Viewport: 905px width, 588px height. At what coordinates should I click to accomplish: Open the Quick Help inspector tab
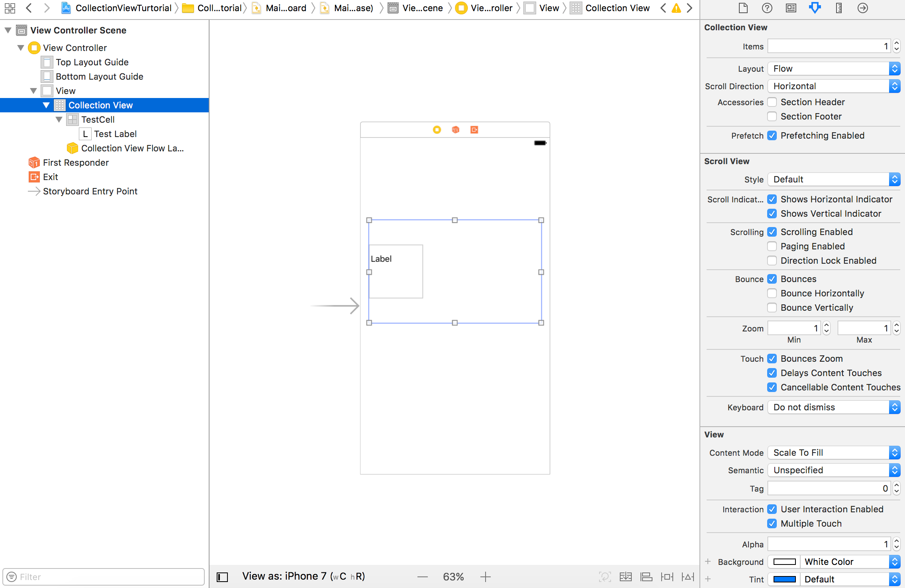click(x=767, y=8)
